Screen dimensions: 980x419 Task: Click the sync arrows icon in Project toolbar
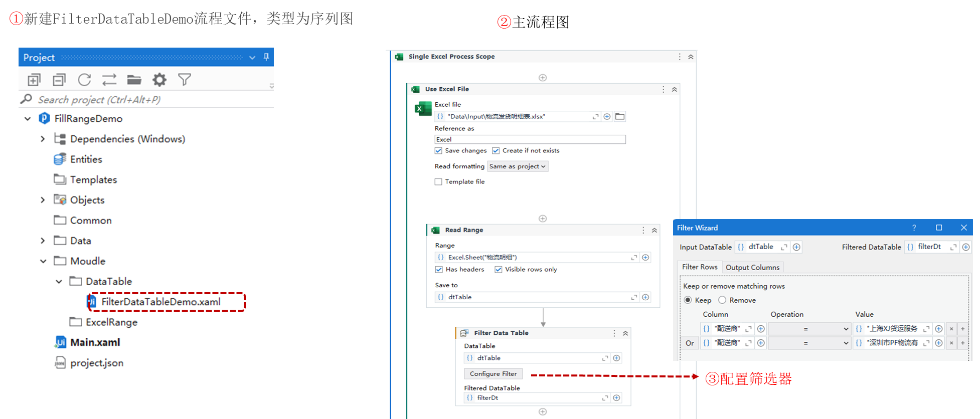[109, 80]
